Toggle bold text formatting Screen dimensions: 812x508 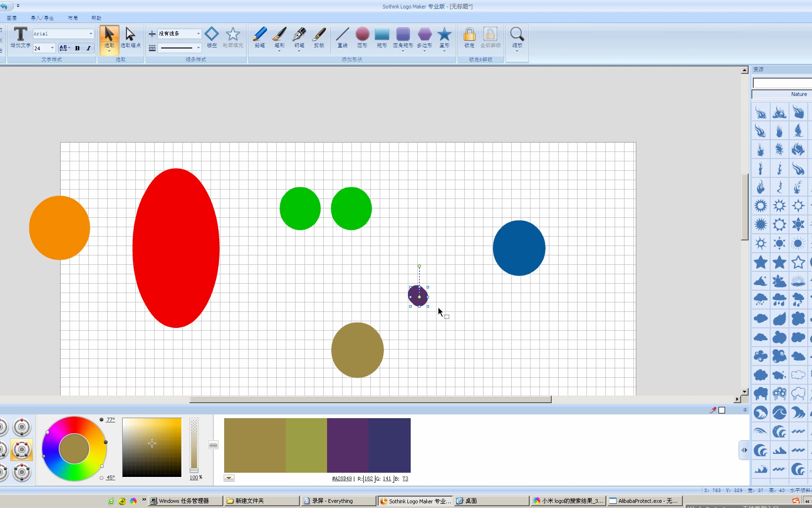tap(78, 48)
